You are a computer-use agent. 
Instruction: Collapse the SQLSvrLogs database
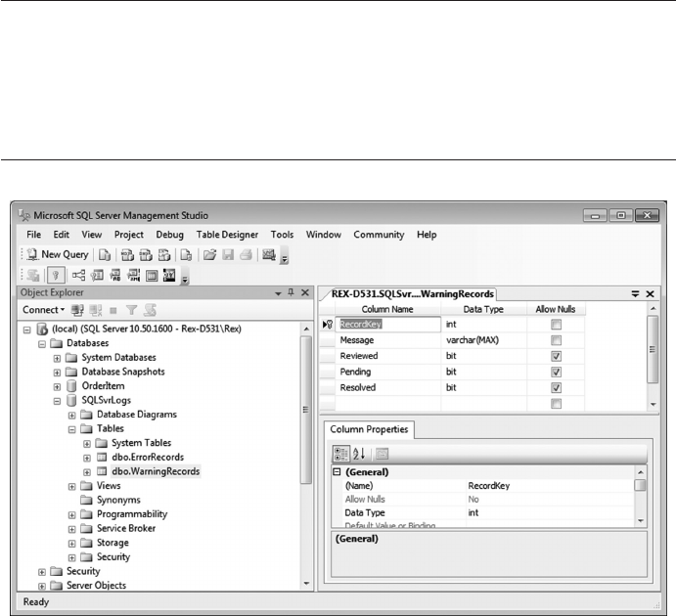coord(57,401)
